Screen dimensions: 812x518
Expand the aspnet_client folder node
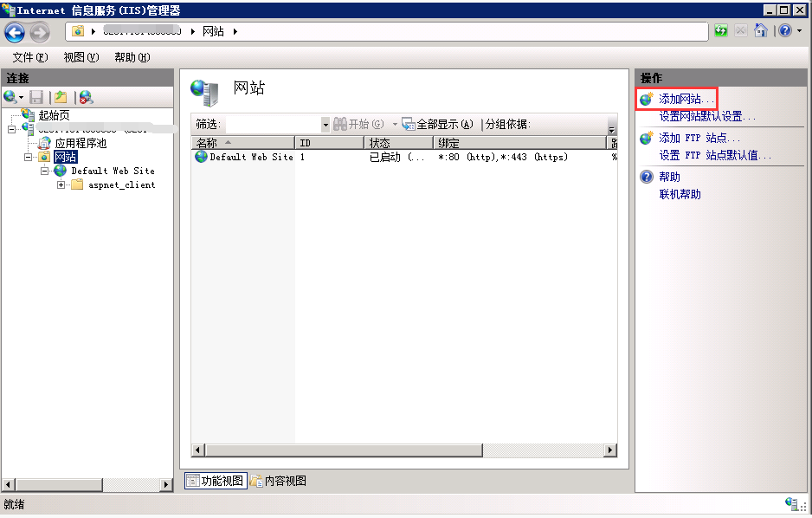[x=61, y=185]
